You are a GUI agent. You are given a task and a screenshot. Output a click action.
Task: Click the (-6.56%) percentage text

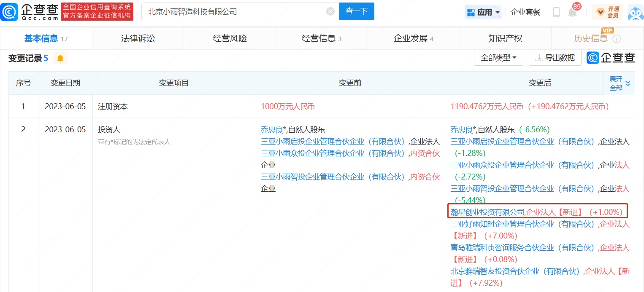[x=534, y=130]
